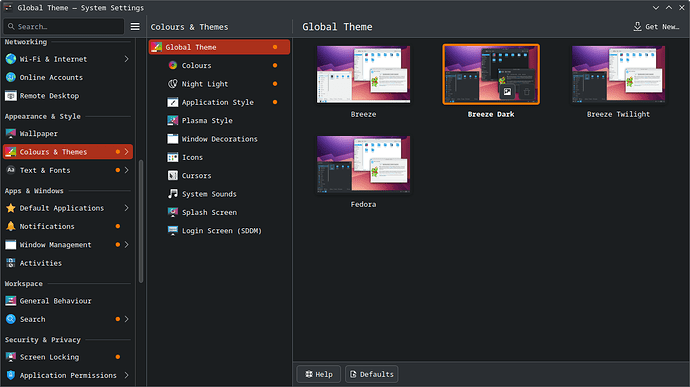This screenshot has width=690, height=387.
Task: Open the Window Decorations page
Action: pos(219,139)
